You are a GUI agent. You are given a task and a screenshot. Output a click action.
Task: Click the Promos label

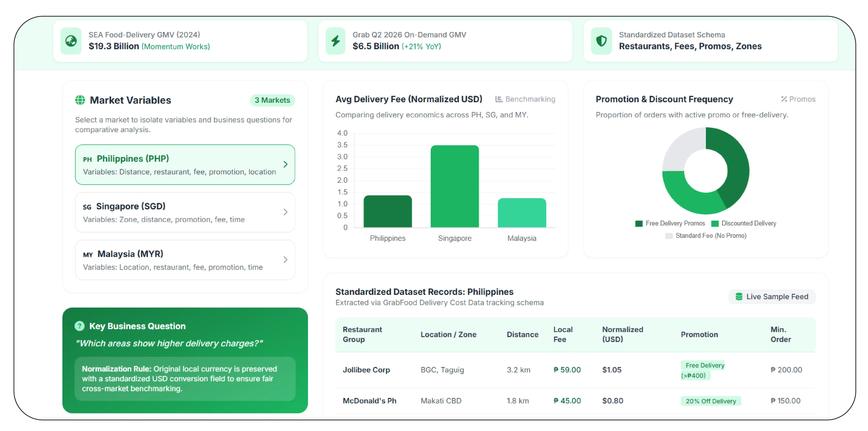[x=802, y=99]
